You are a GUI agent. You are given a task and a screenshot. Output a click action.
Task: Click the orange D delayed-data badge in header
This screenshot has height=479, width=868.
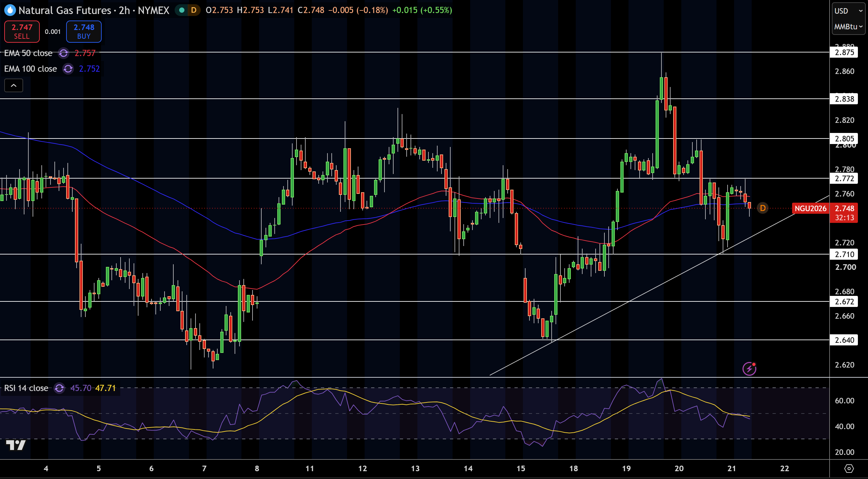(x=194, y=10)
